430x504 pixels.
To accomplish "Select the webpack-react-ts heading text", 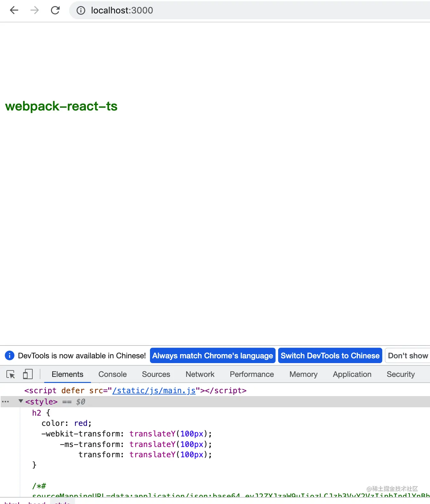I will pyautogui.click(x=61, y=106).
